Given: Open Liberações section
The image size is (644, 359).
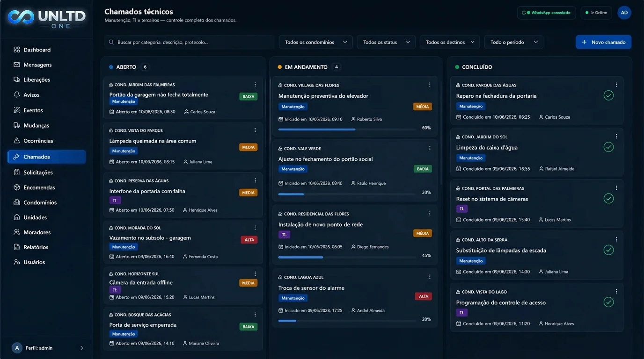Looking at the screenshot, I should tap(37, 79).
